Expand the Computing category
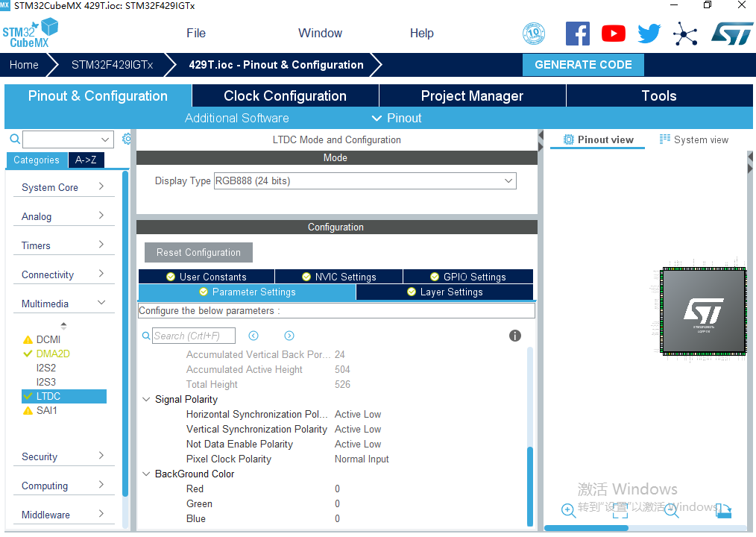 (x=63, y=486)
